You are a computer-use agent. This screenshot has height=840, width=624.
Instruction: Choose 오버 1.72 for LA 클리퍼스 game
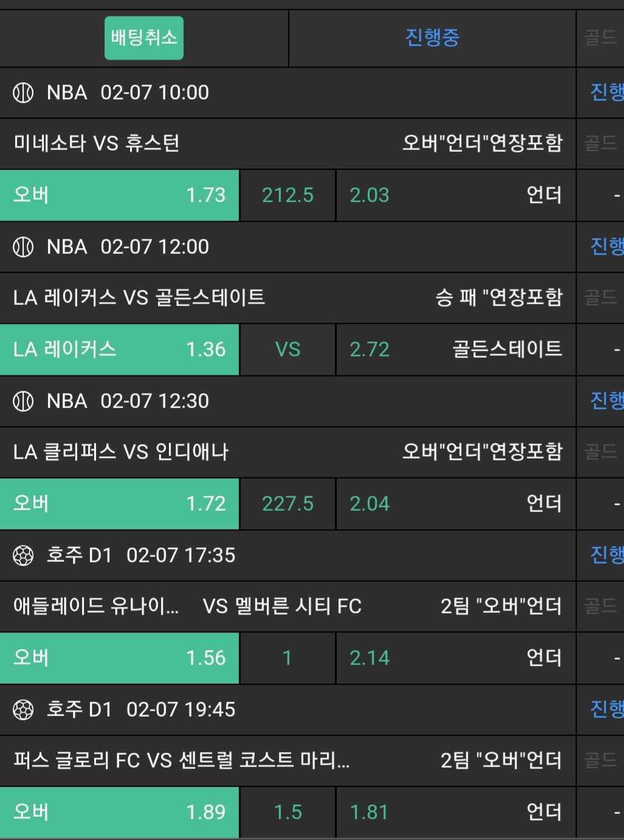coord(120,504)
